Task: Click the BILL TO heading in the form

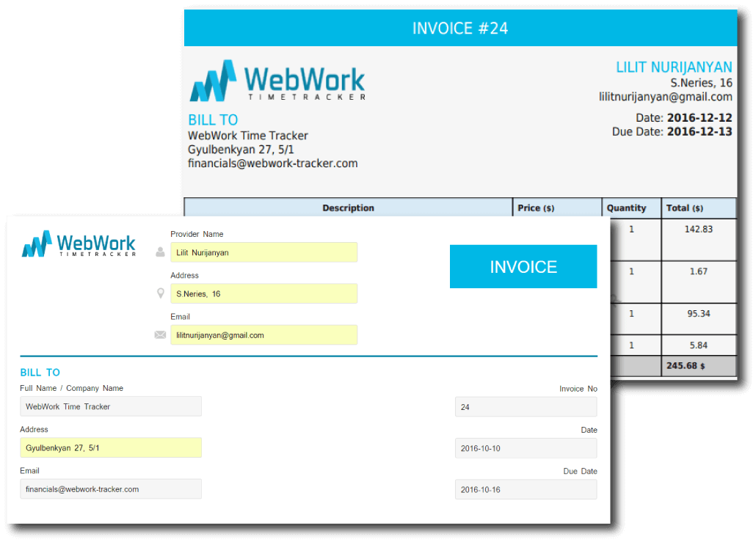Action: 40,373
